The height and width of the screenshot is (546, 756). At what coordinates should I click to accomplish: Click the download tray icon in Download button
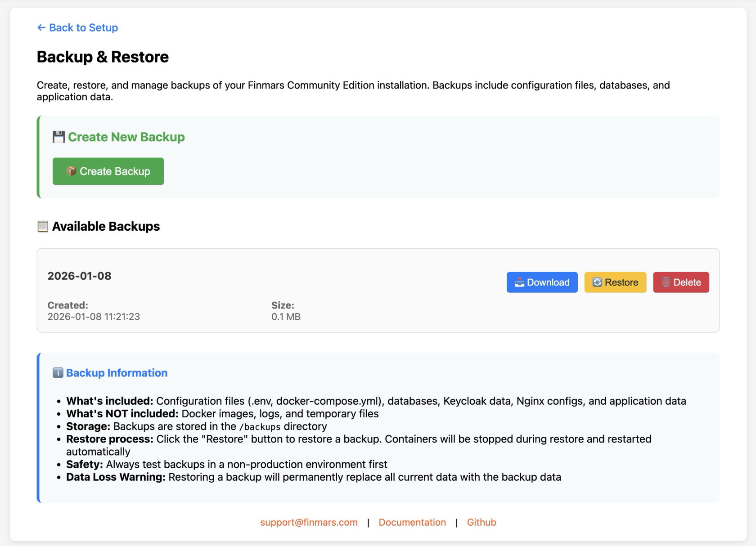[519, 282]
